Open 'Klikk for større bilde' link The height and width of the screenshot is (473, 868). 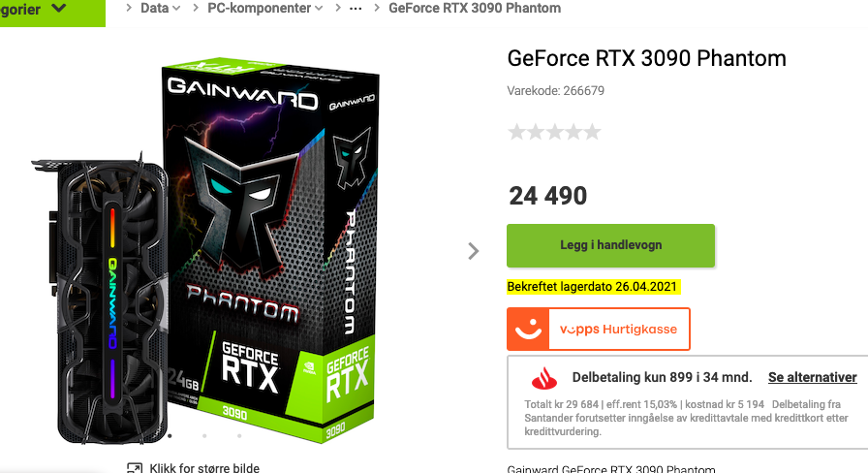coord(204,467)
